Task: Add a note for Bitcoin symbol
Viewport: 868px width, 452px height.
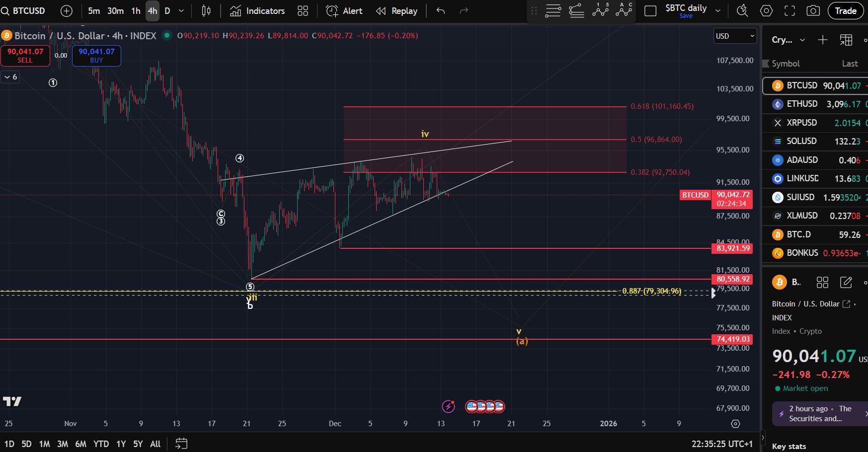Action: coord(846,283)
